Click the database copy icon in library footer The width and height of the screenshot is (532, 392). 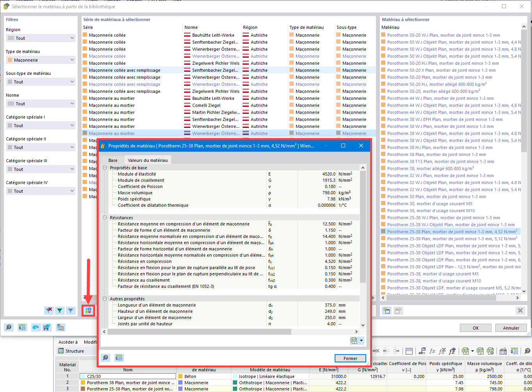[x=60, y=328]
